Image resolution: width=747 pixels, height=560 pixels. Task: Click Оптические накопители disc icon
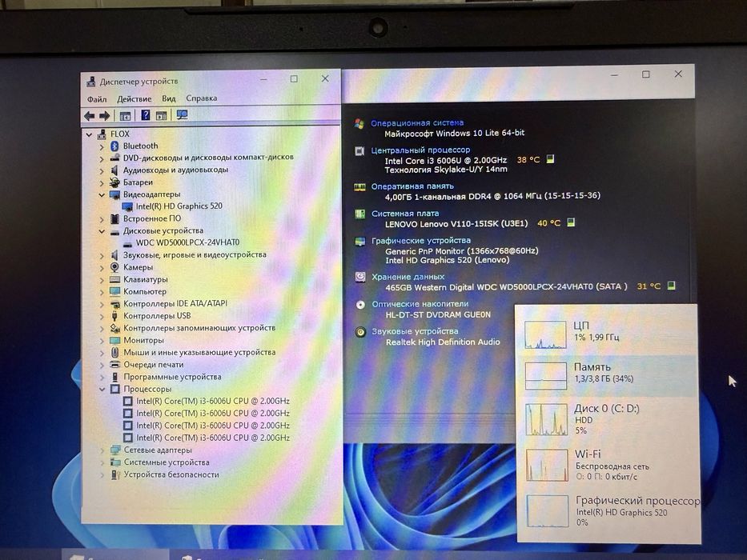[x=360, y=305]
